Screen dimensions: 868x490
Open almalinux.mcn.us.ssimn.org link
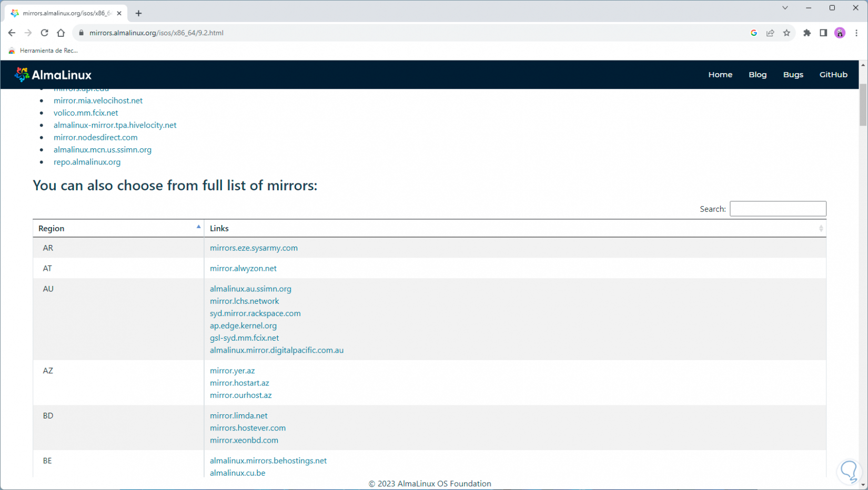(x=103, y=149)
